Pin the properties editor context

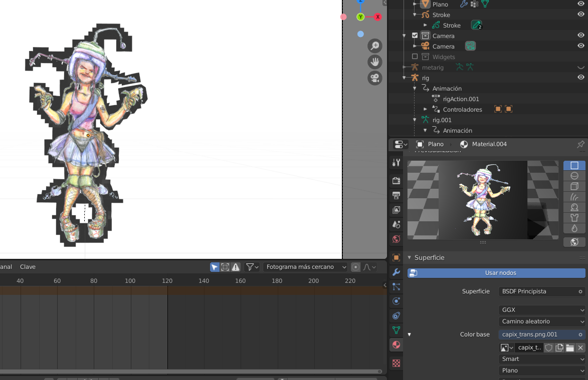(x=580, y=144)
